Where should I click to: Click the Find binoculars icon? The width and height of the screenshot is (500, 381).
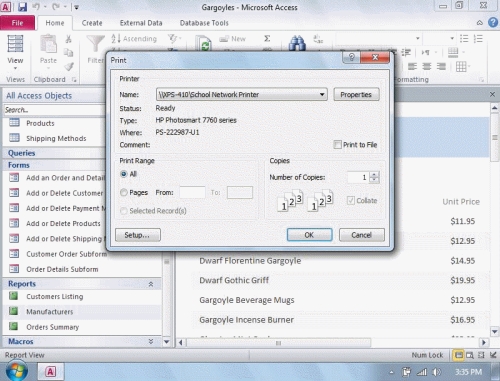point(297,43)
